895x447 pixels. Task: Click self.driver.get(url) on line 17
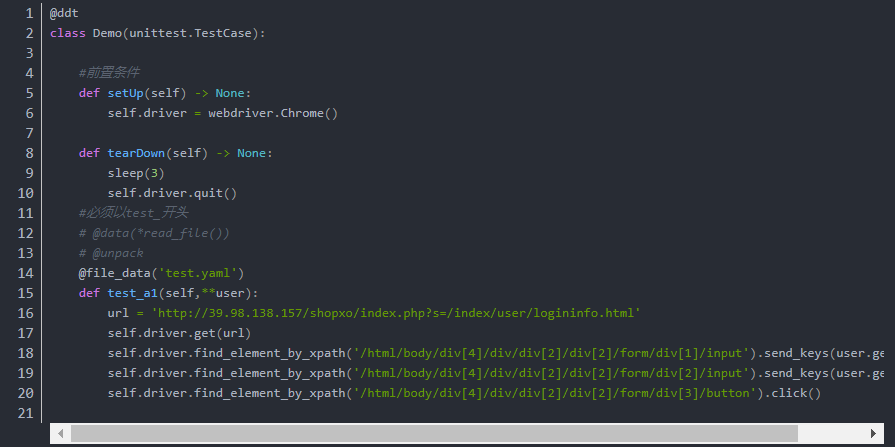pos(179,333)
